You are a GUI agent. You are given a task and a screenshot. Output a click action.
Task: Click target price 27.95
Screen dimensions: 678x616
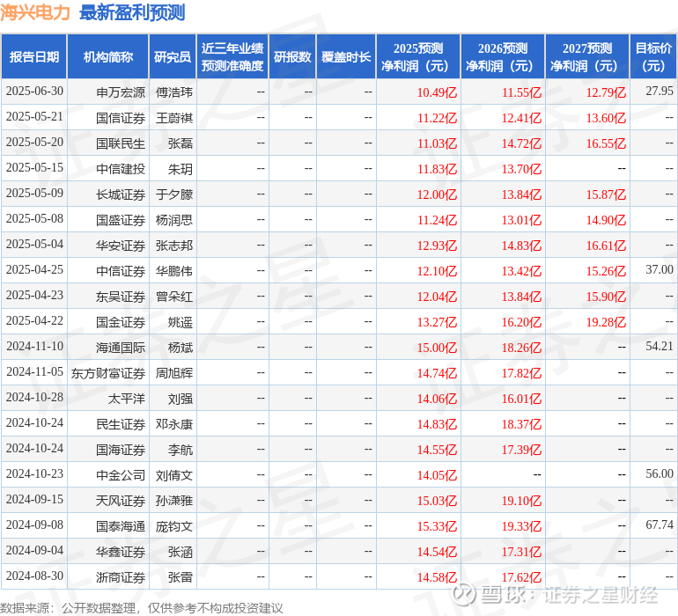click(x=660, y=92)
